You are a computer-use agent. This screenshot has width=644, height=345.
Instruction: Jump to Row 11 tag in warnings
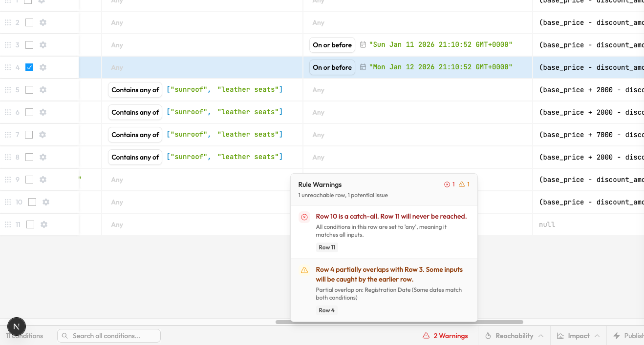327,247
